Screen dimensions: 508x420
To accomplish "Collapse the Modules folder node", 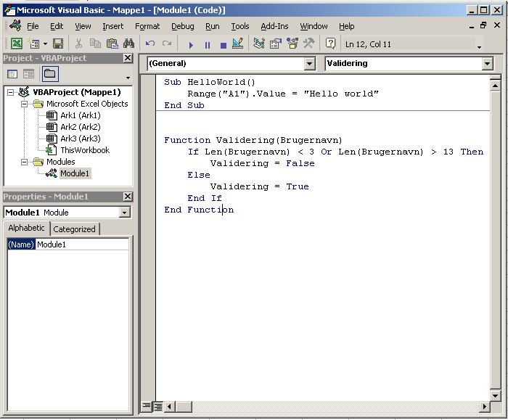I will click(24, 162).
